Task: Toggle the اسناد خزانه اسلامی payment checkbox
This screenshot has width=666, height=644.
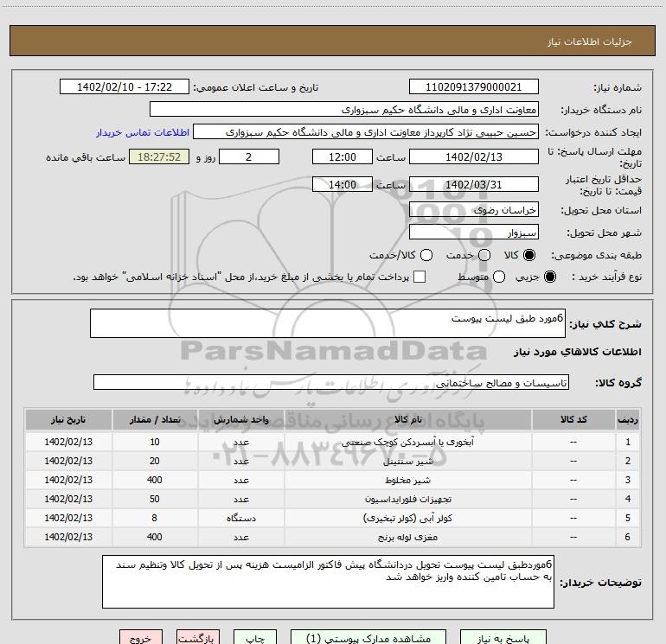Action: coord(419,277)
